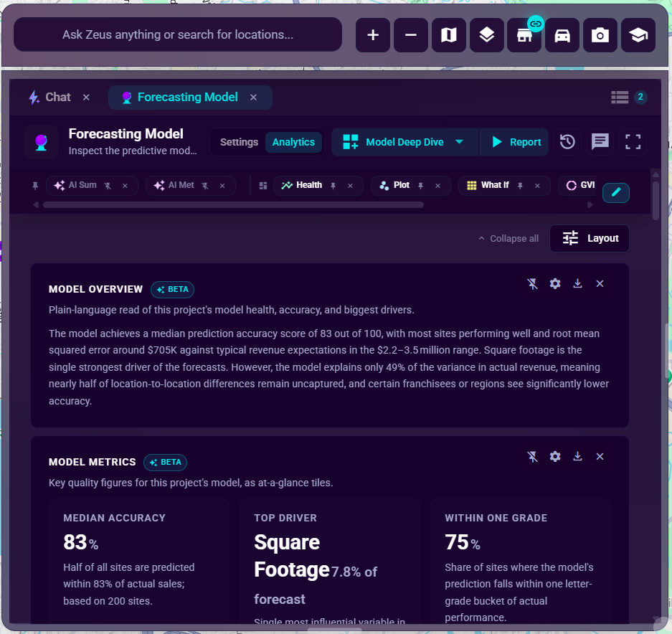Toggle pin on AI Met chip

tap(205, 186)
